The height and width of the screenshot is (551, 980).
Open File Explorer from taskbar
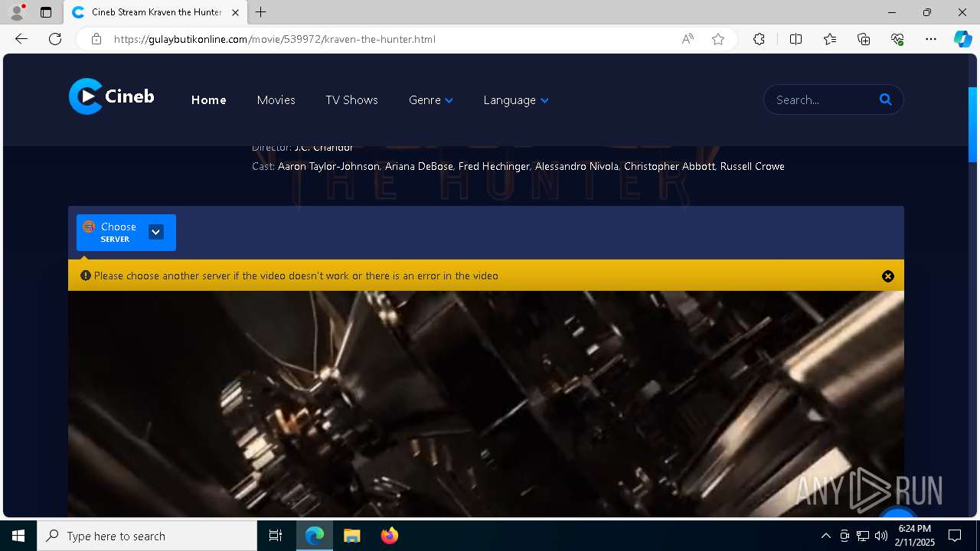pos(351,536)
